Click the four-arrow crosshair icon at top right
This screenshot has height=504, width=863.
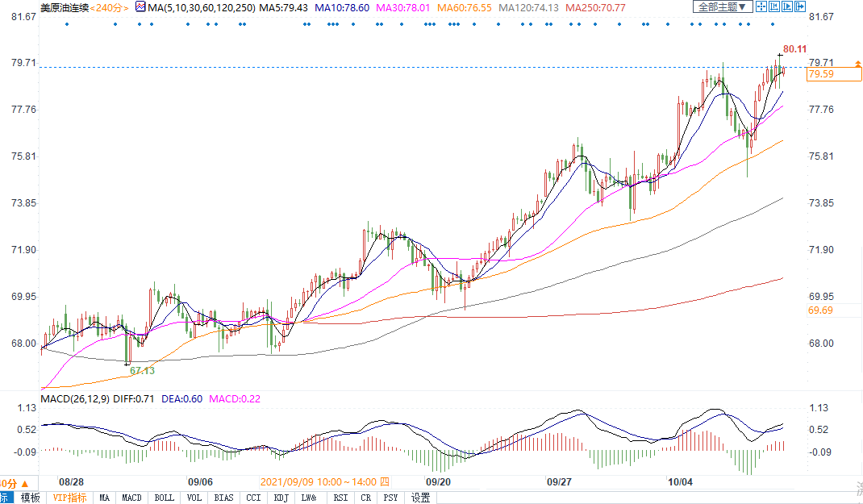[x=761, y=6]
